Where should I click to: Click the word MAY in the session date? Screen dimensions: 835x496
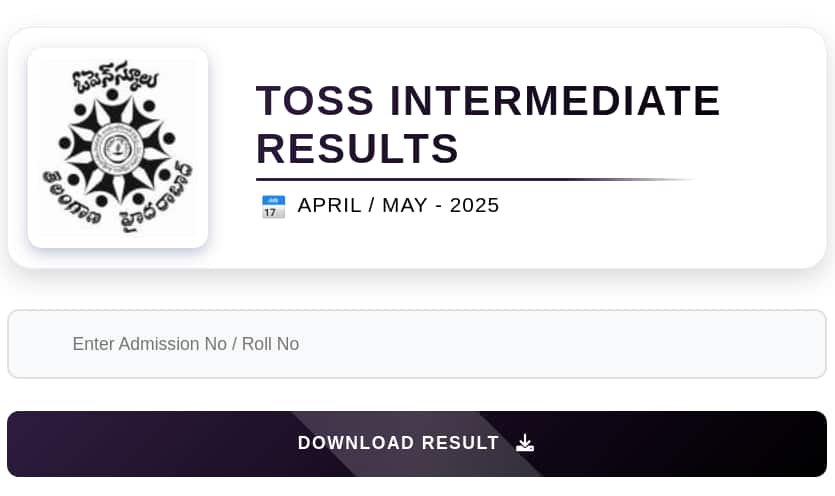coord(405,206)
